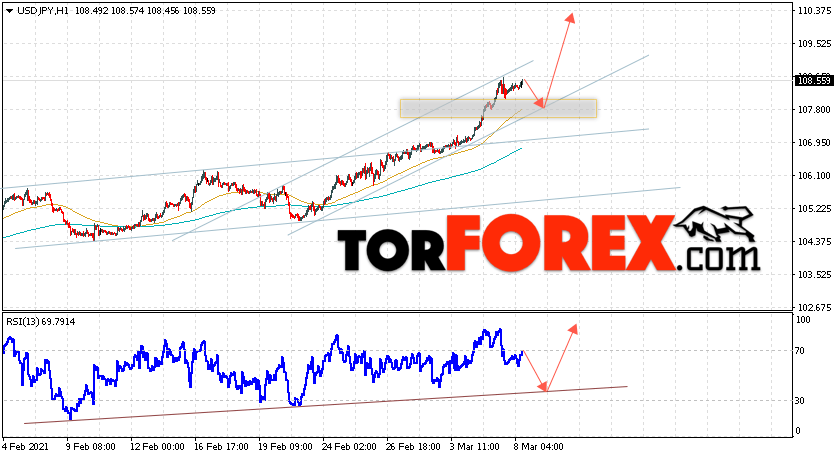The width and height of the screenshot is (838, 458).
Task: Click the 102.675 price axis value
Action: pyautogui.click(x=814, y=308)
